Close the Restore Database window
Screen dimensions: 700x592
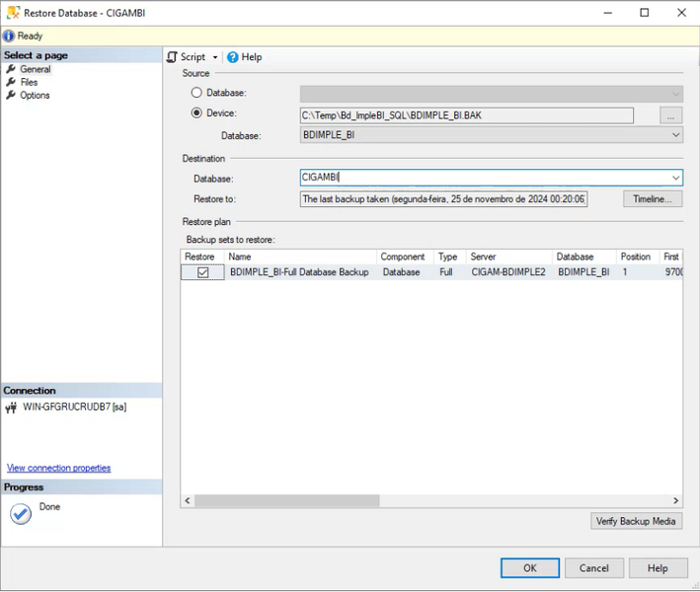point(681,13)
